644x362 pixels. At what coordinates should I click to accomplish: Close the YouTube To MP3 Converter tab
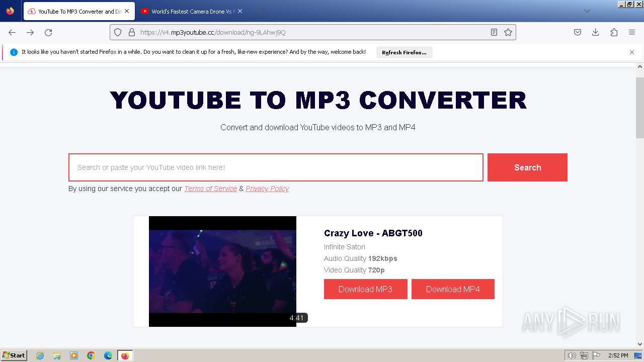(x=126, y=11)
